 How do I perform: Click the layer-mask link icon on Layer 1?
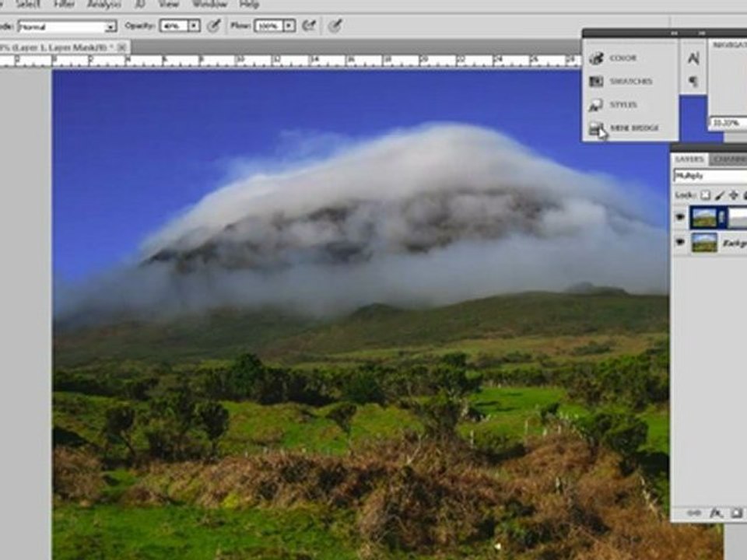tap(723, 217)
